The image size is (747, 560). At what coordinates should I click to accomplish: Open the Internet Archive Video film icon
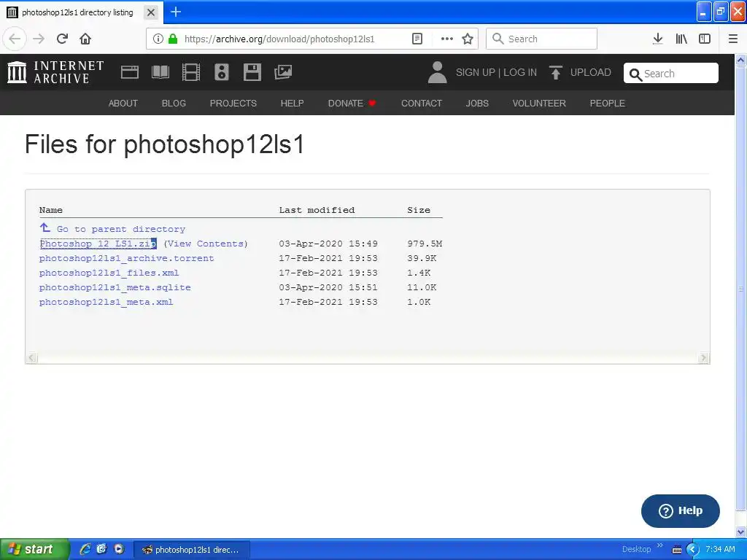(x=191, y=72)
